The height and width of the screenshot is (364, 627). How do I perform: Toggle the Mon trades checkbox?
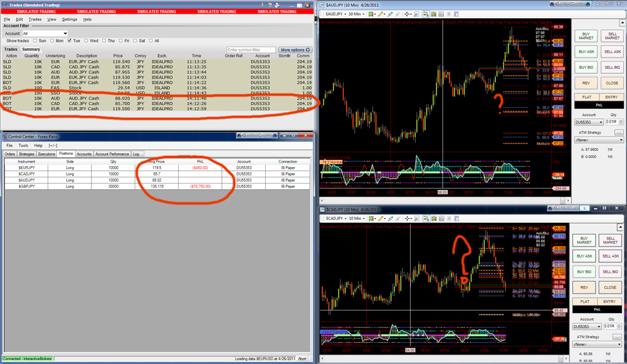click(x=52, y=41)
